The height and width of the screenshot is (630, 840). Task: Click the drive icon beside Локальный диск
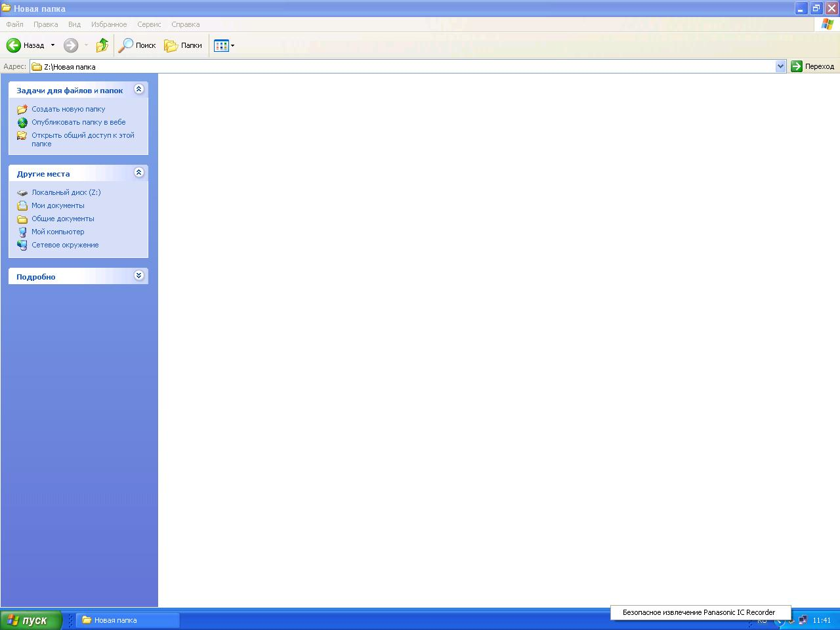pos(22,193)
